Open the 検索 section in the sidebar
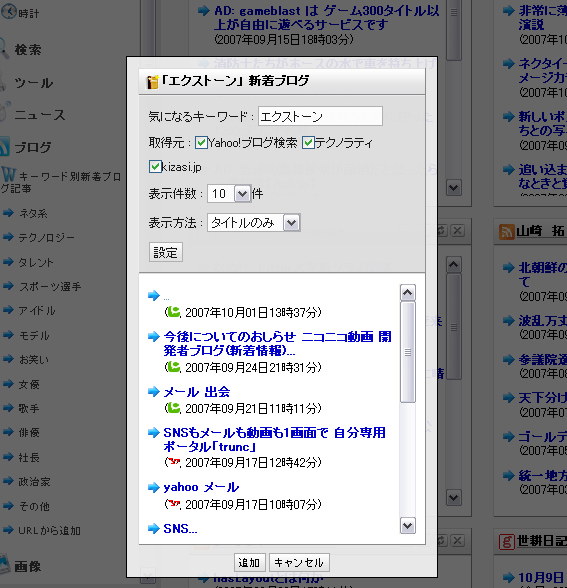This screenshot has width=567, height=588. point(27,50)
